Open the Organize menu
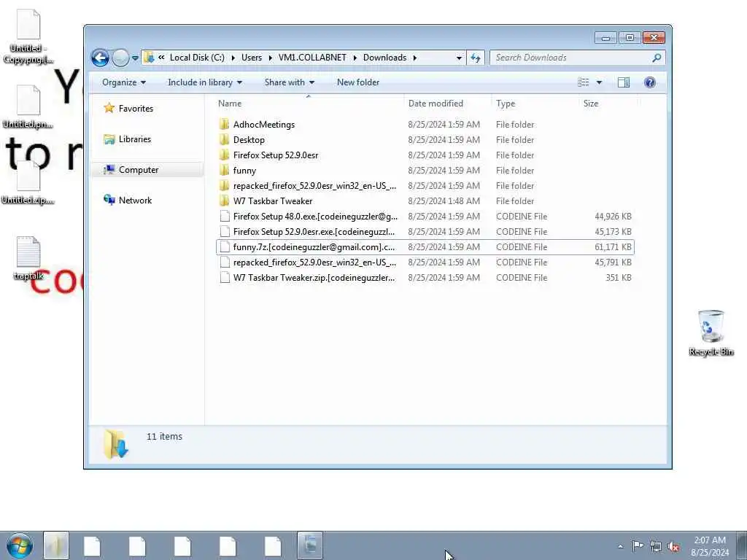 click(x=124, y=82)
